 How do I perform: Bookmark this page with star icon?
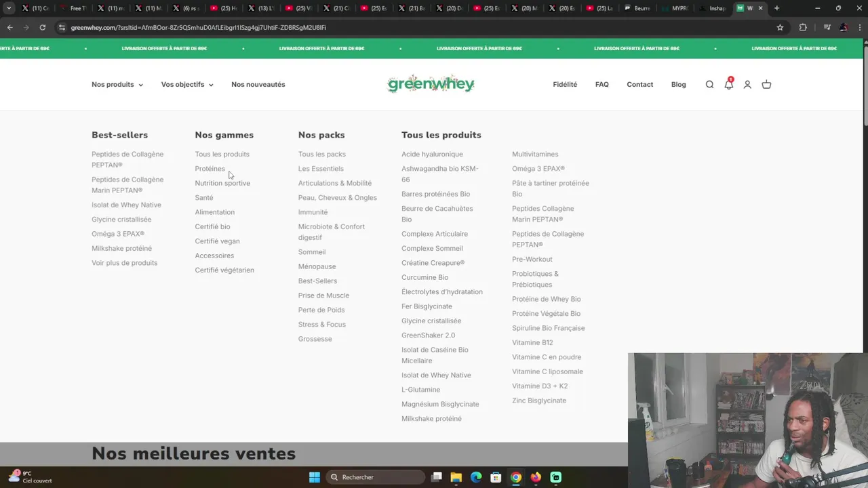tap(780, 27)
